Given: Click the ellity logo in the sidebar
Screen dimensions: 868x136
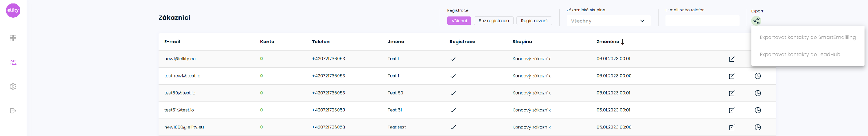Looking at the screenshot, I should [x=13, y=10].
